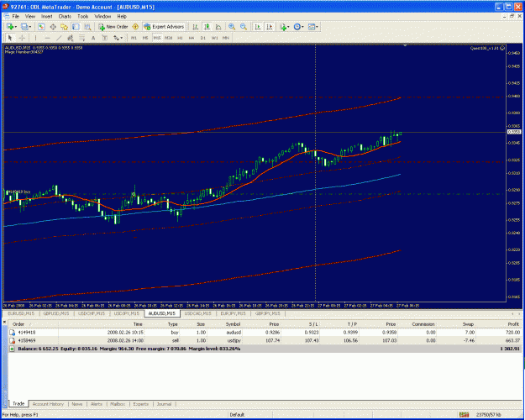Screen dimensions: 525x420
Task: Select the trendline drawing tool
Action: pyautogui.click(x=59, y=38)
